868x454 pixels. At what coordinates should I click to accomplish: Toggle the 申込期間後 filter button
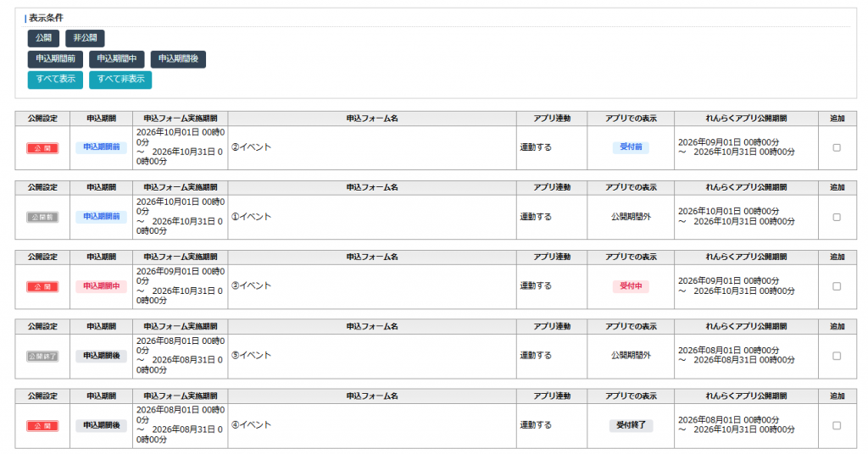tap(178, 59)
